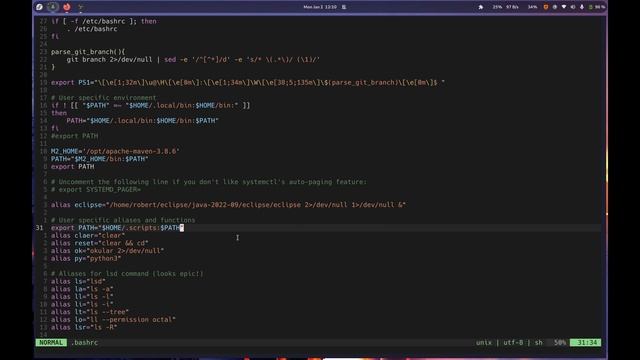Click the sh filetype label in status line
The height and width of the screenshot is (360, 640).
(538, 342)
